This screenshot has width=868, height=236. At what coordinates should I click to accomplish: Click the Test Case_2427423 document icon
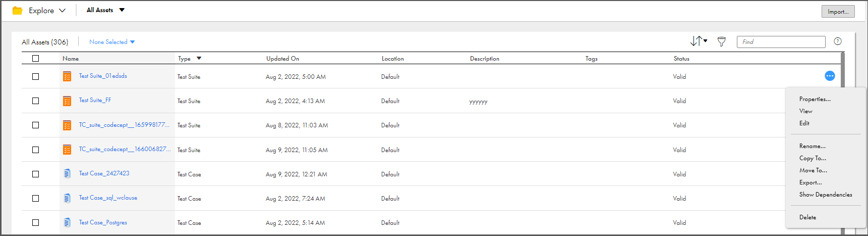point(67,174)
